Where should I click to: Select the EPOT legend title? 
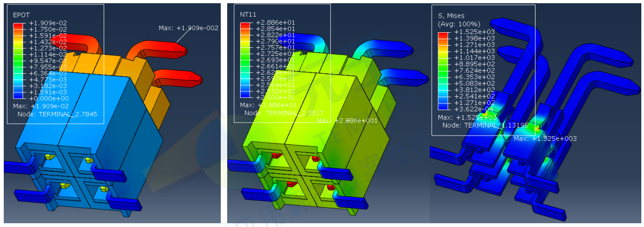[x=21, y=15]
